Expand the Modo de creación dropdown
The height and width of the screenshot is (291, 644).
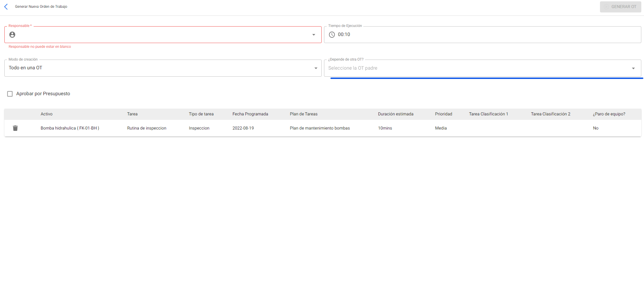pos(316,68)
